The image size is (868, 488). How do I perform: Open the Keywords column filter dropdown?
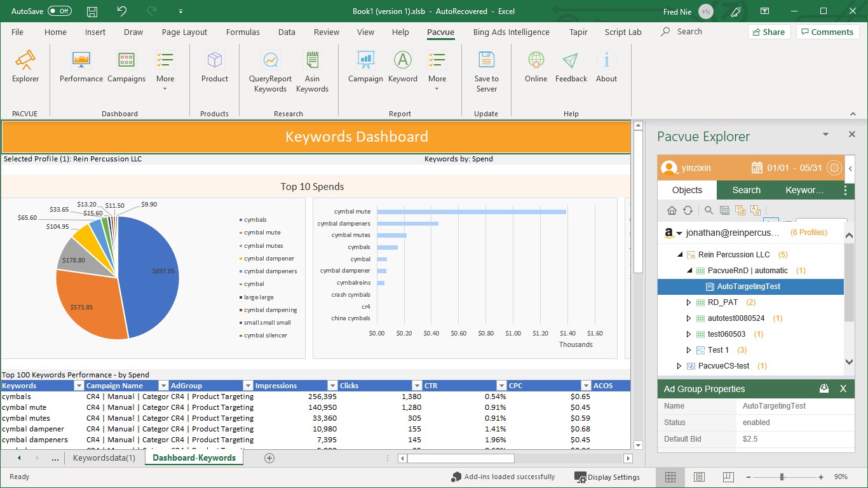(x=79, y=386)
